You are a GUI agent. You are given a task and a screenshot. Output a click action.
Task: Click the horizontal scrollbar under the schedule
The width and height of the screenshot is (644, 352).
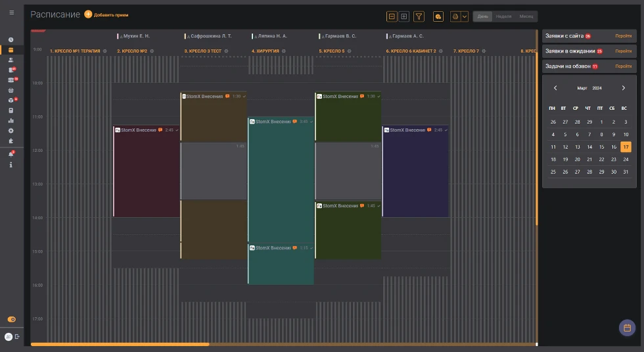coord(120,344)
